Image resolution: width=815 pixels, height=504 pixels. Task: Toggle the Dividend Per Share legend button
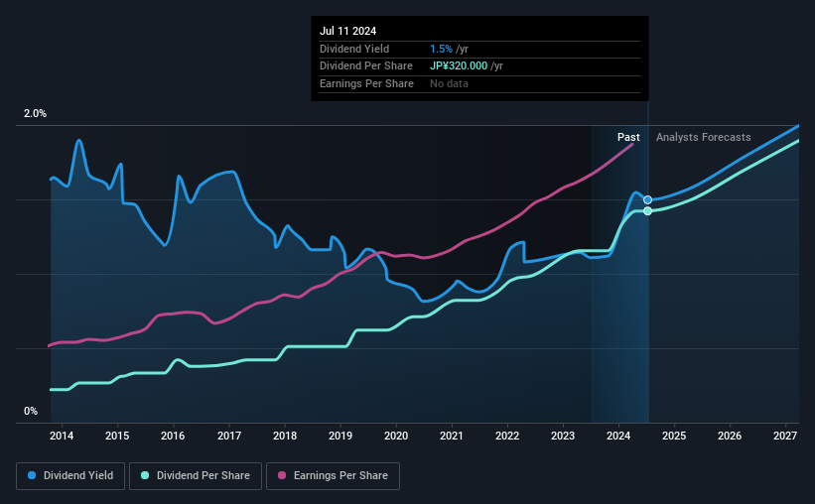coord(196,476)
